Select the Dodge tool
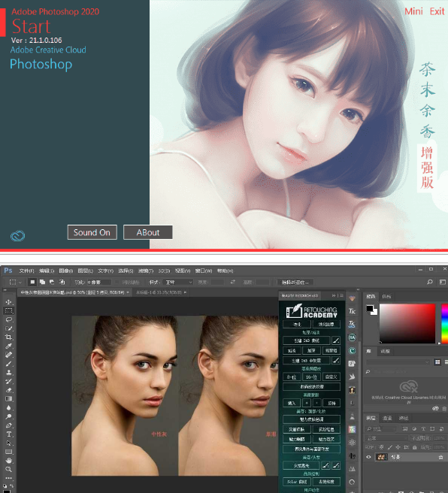The width and height of the screenshot is (448, 493). [8, 416]
